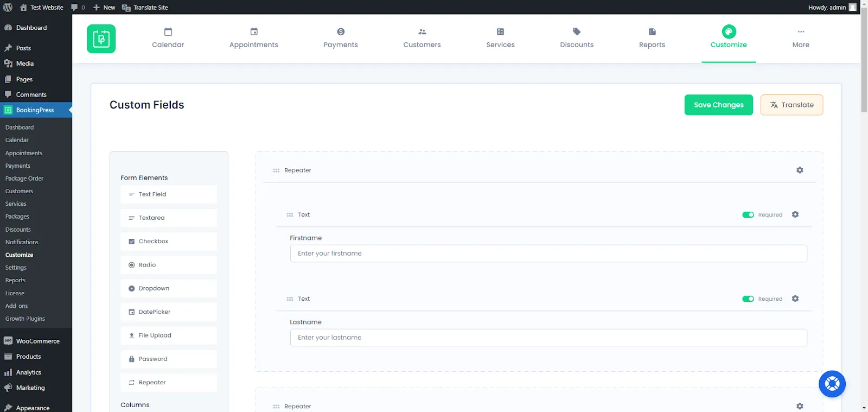Open WooCommerce in sidebar
Image resolution: width=868 pixels, height=412 pixels.
36,341
